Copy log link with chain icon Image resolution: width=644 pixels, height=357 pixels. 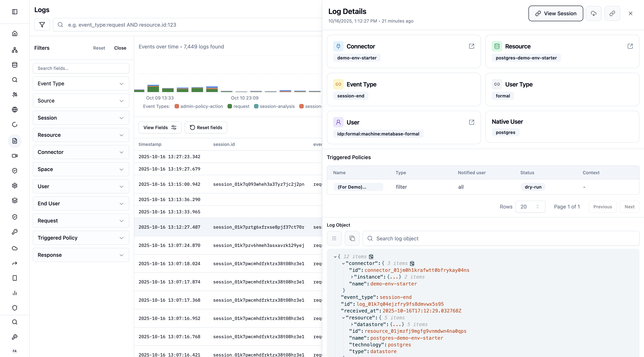click(x=612, y=13)
